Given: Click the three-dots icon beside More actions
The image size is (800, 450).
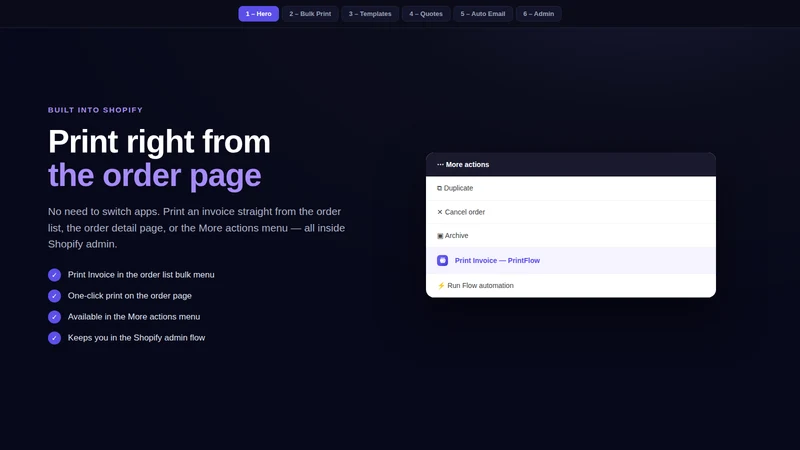Looking at the screenshot, I should pos(440,164).
